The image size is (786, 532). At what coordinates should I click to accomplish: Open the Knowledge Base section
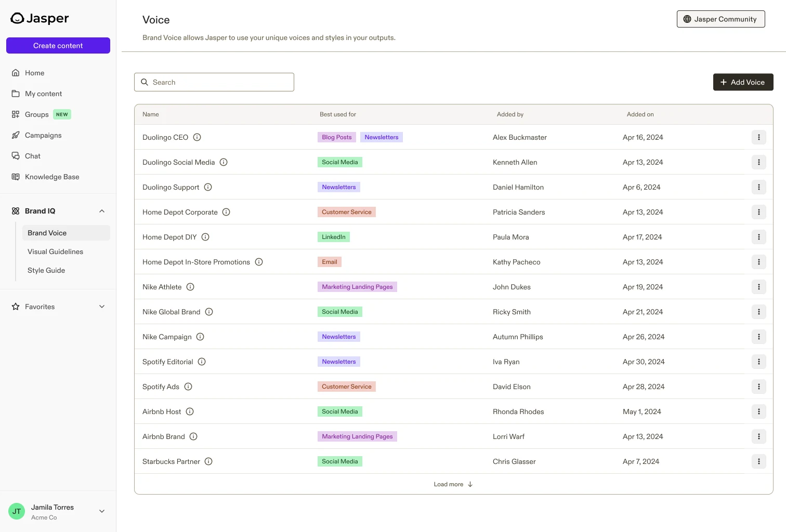coord(58,177)
